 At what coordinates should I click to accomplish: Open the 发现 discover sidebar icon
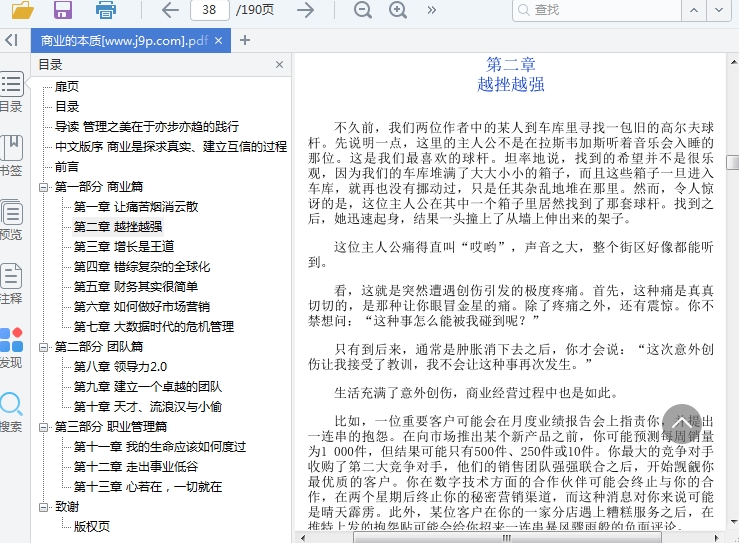[11, 348]
